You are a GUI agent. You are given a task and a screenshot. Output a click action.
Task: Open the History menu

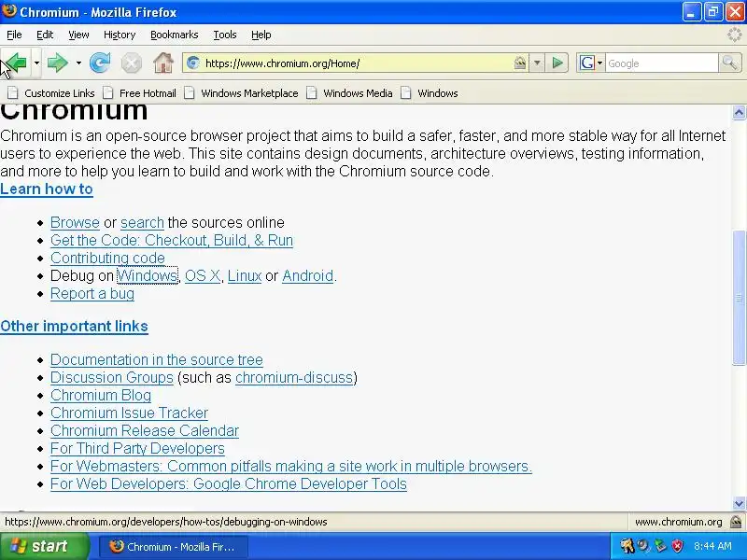pyautogui.click(x=120, y=35)
